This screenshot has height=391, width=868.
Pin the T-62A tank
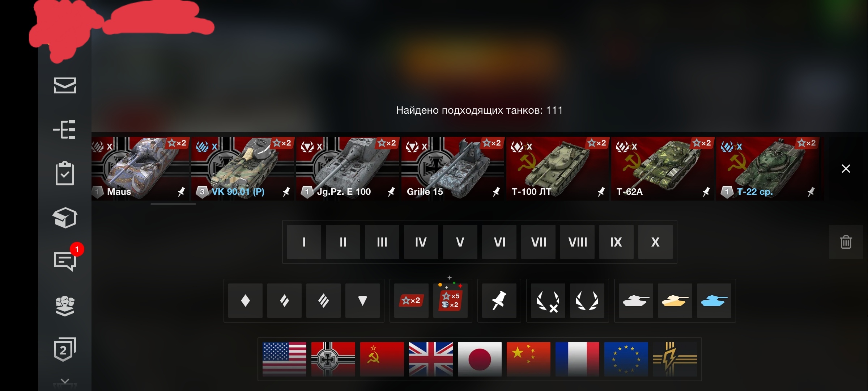706,192
